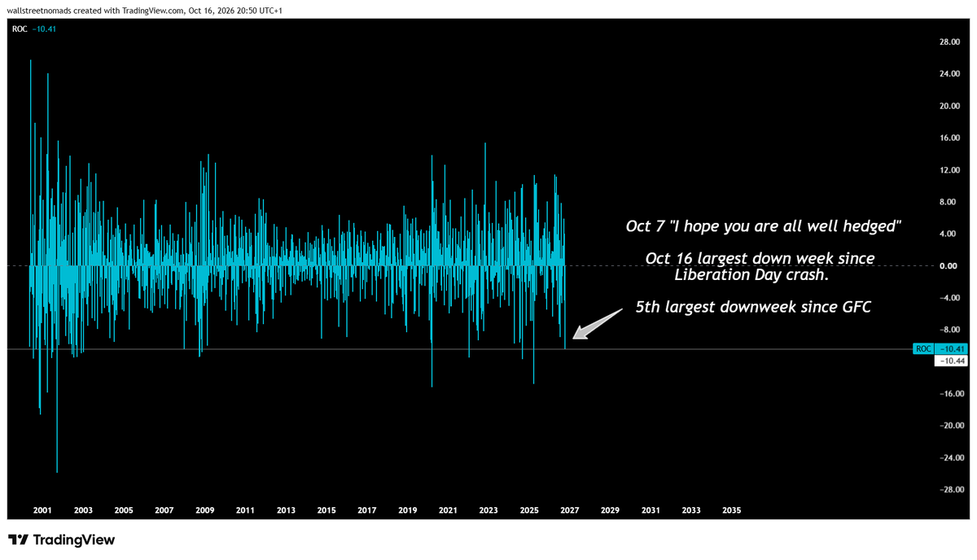
Task: Click year 2035 on the time axis
Action: tap(732, 510)
